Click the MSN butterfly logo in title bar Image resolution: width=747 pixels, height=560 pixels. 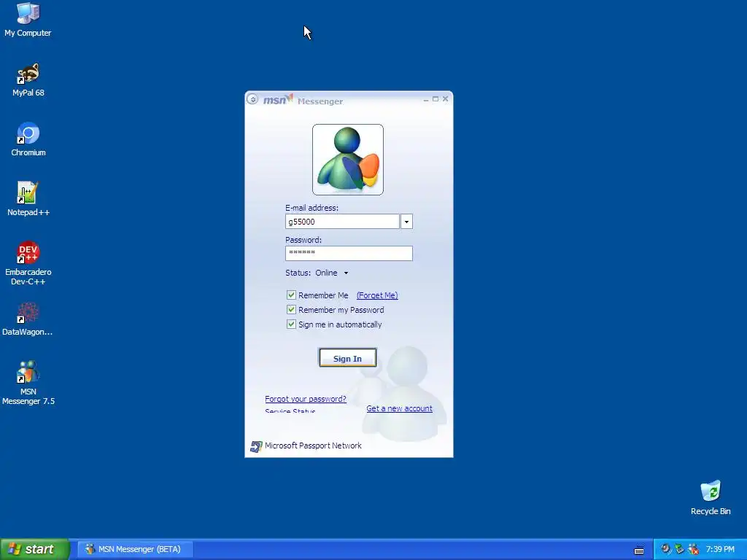pyautogui.click(x=278, y=99)
